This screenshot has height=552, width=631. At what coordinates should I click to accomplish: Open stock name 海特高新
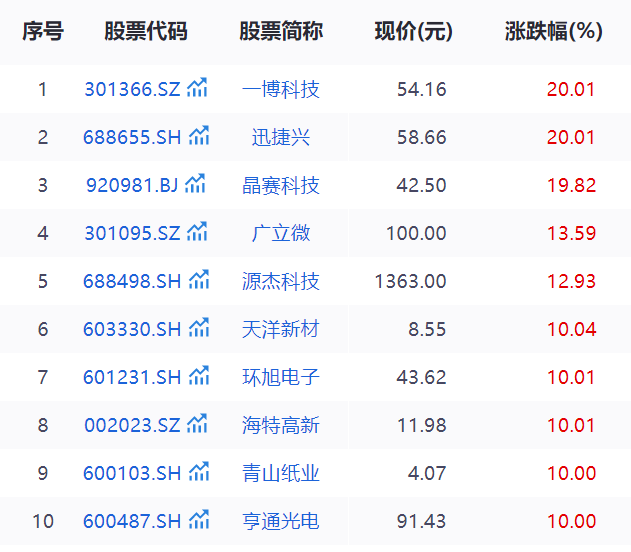pyautogui.click(x=280, y=425)
